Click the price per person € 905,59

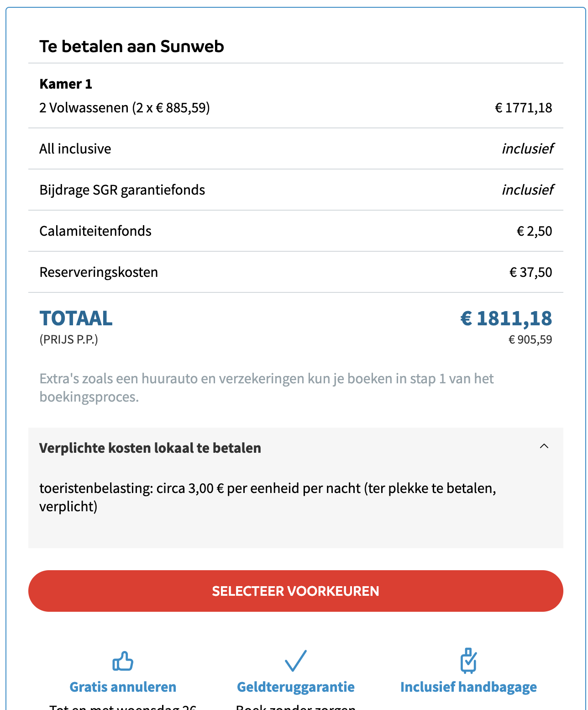click(x=530, y=340)
